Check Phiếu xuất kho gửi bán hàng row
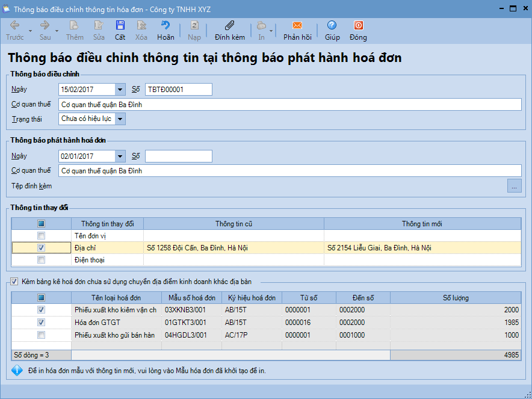The height and width of the screenshot is (399, 532). tap(41, 335)
